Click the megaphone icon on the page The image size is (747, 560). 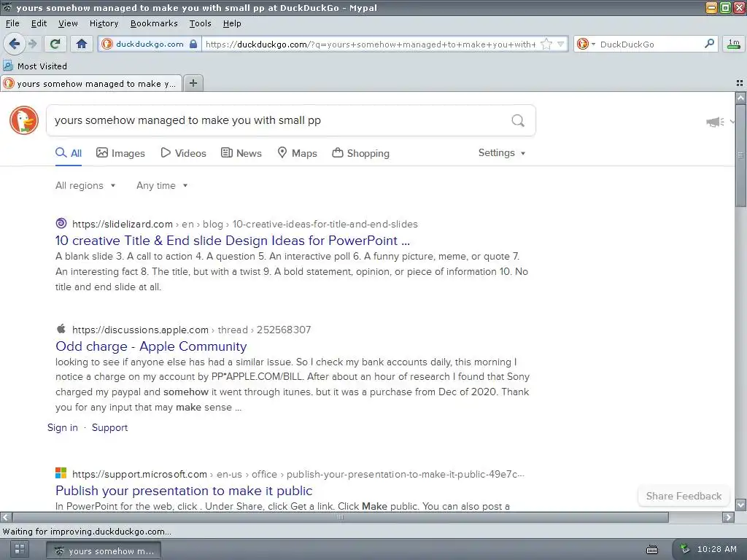tap(715, 122)
